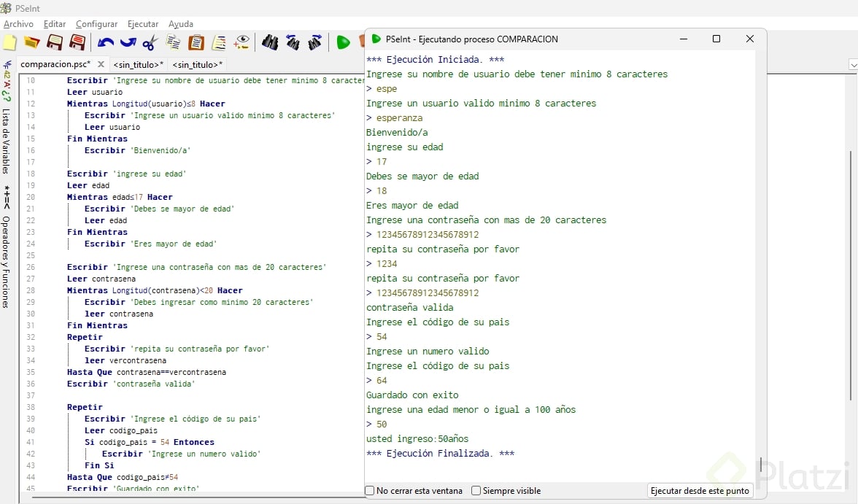This screenshot has height=504, width=858.
Task: Click the 'Repetir' keyword on line 32
Action: pos(85,337)
